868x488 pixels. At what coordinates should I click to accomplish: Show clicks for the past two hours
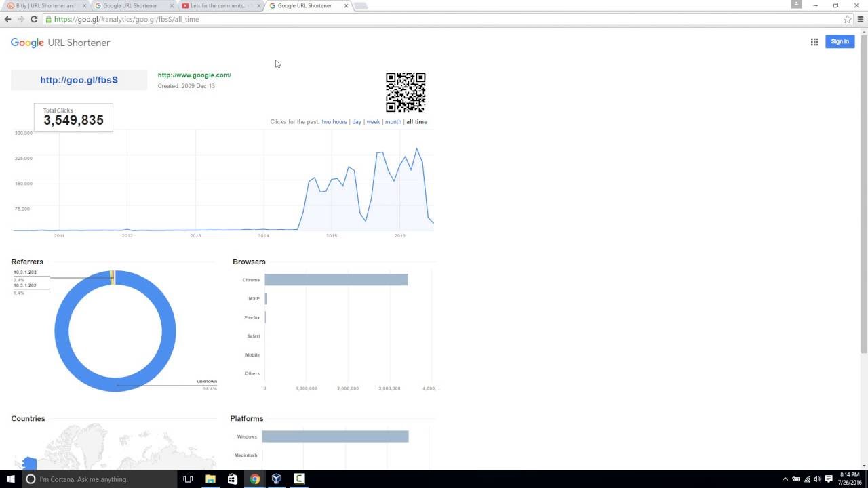pos(334,122)
